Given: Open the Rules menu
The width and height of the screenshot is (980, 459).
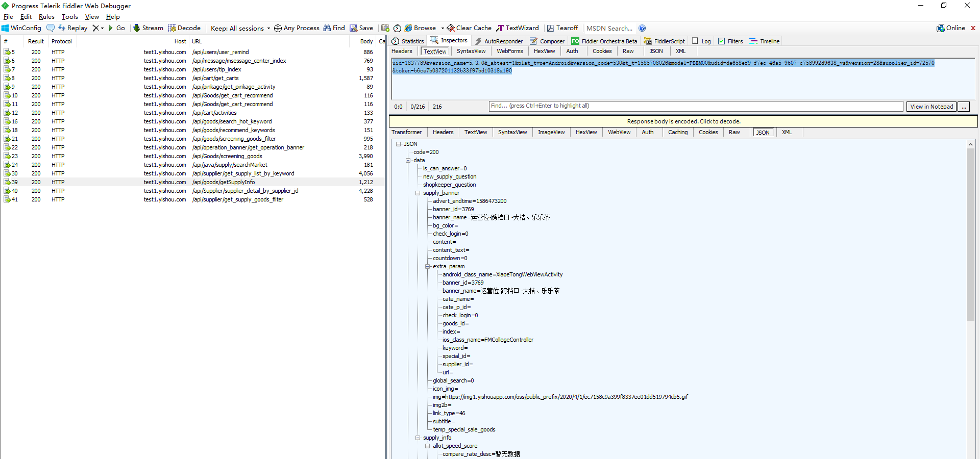Looking at the screenshot, I should (46, 17).
